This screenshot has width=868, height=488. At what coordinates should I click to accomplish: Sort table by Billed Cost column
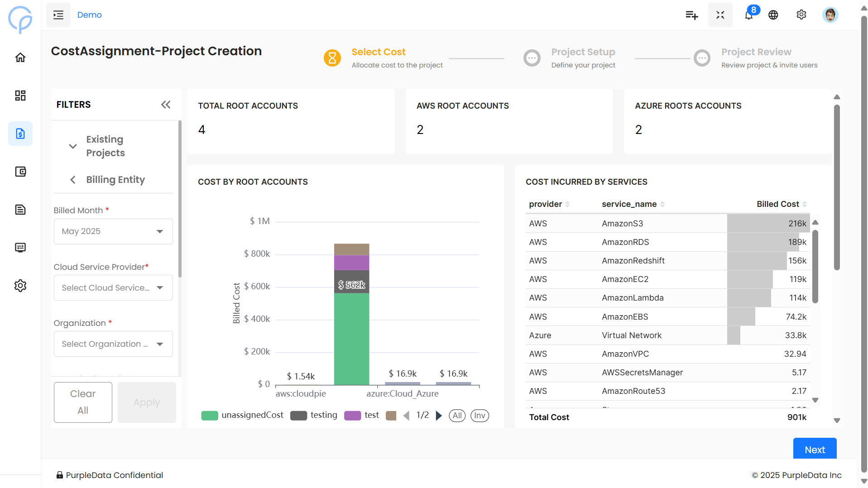tap(777, 204)
